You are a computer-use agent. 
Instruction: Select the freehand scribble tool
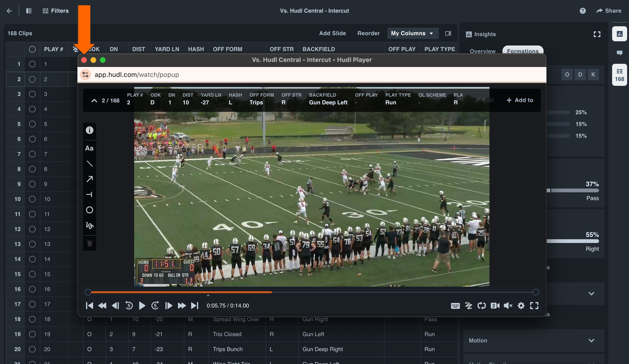click(89, 225)
